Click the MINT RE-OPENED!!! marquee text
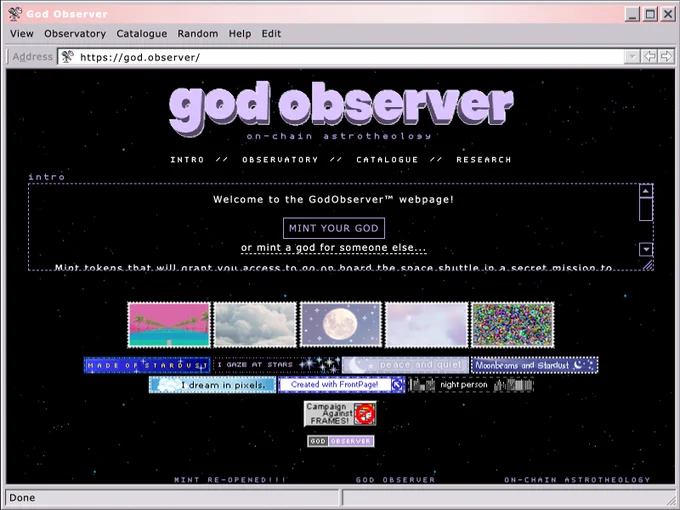The image size is (680, 510). pyautogui.click(x=230, y=480)
